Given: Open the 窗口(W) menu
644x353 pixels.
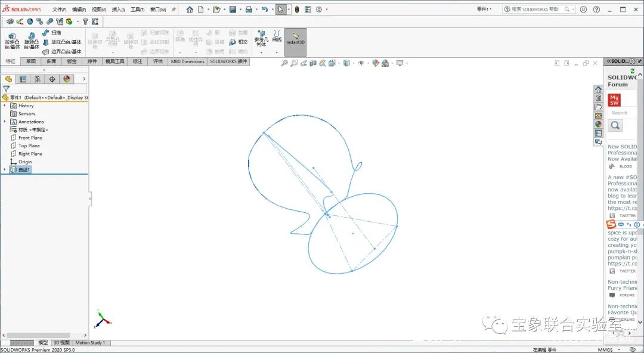Looking at the screenshot, I should point(158,10).
